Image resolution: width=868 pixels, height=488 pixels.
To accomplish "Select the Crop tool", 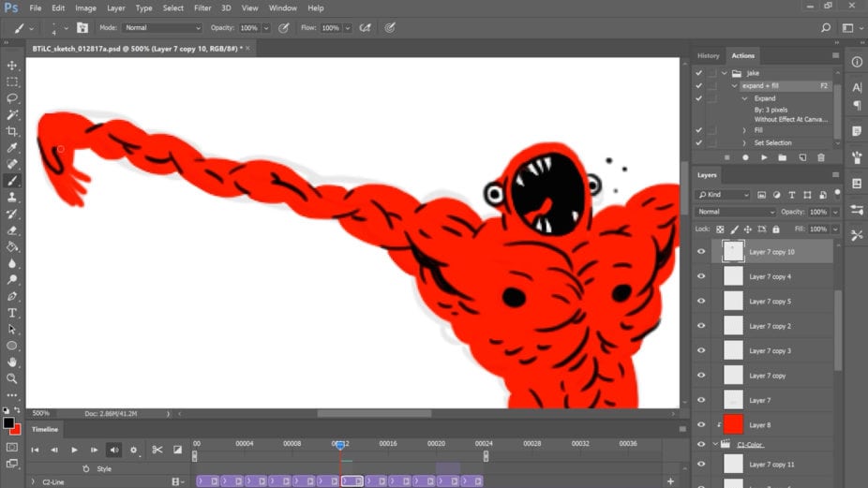I will coord(11,131).
